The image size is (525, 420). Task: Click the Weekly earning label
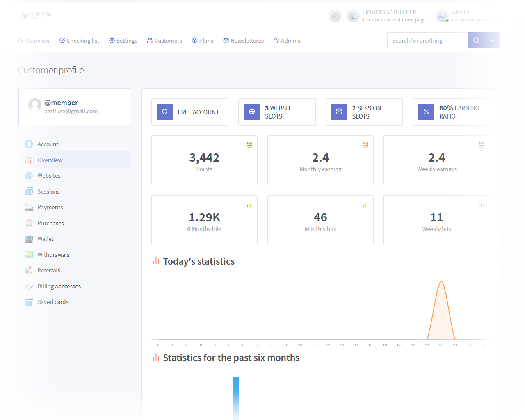click(x=436, y=169)
